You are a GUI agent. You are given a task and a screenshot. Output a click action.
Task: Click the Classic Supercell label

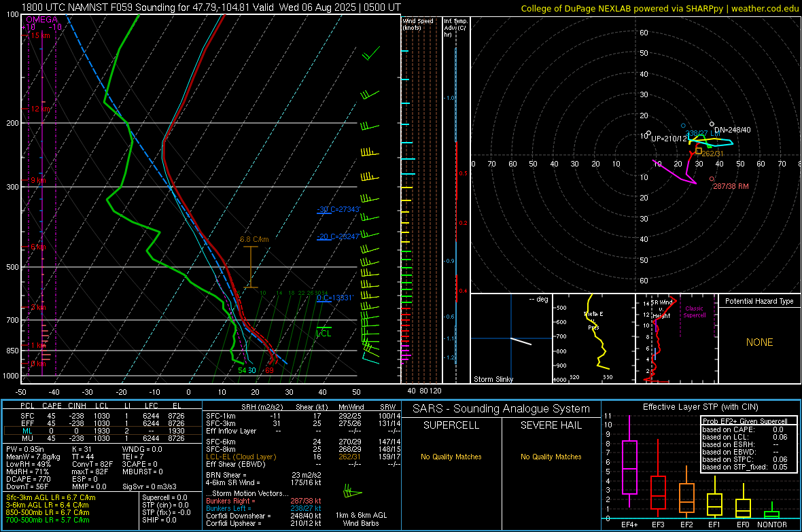pyautogui.click(x=694, y=312)
